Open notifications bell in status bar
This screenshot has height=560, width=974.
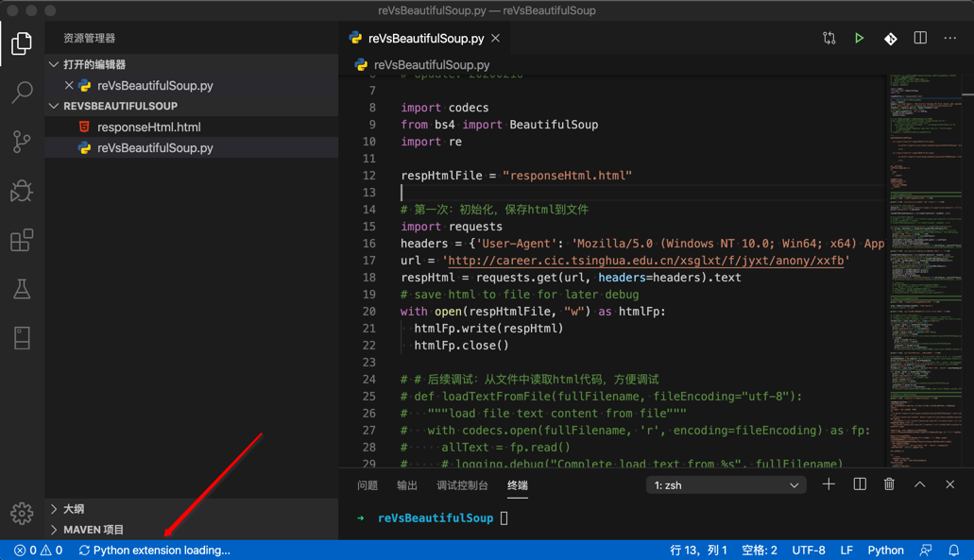tap(953, 550)
